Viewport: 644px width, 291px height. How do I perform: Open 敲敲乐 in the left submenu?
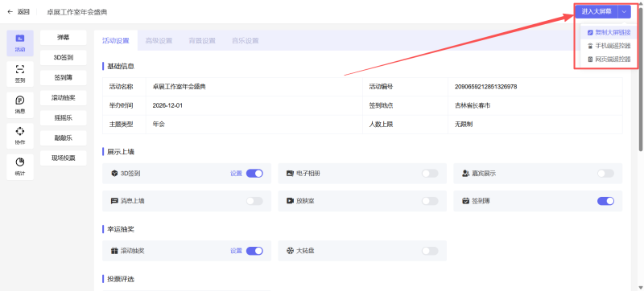pos(64,137)
